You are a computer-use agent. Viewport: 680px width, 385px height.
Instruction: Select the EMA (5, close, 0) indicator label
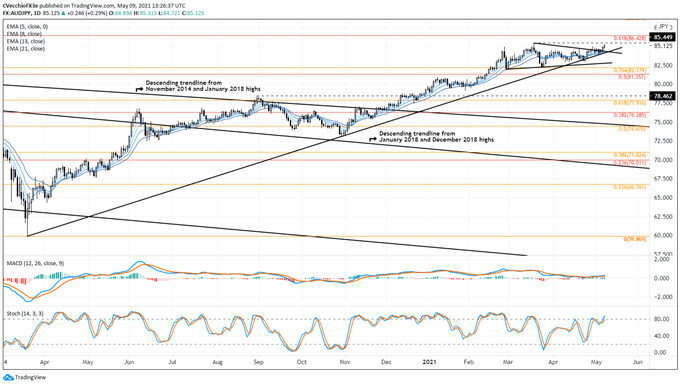(x=27, y=26)
